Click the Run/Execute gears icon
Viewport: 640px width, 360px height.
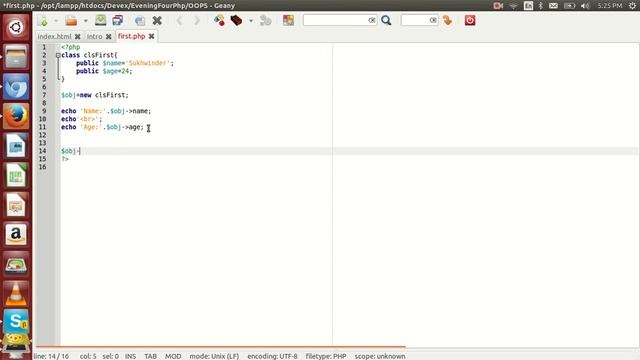coord(266,20)
